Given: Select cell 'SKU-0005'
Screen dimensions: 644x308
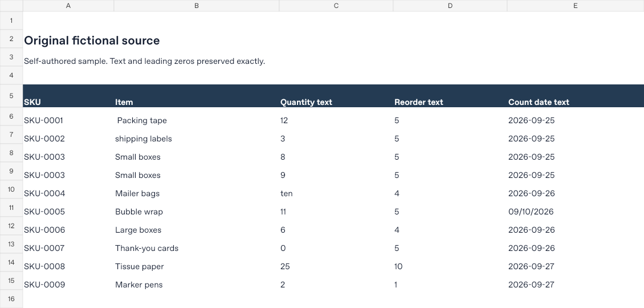Looking at the screenshot, I should tap(68, 208).
